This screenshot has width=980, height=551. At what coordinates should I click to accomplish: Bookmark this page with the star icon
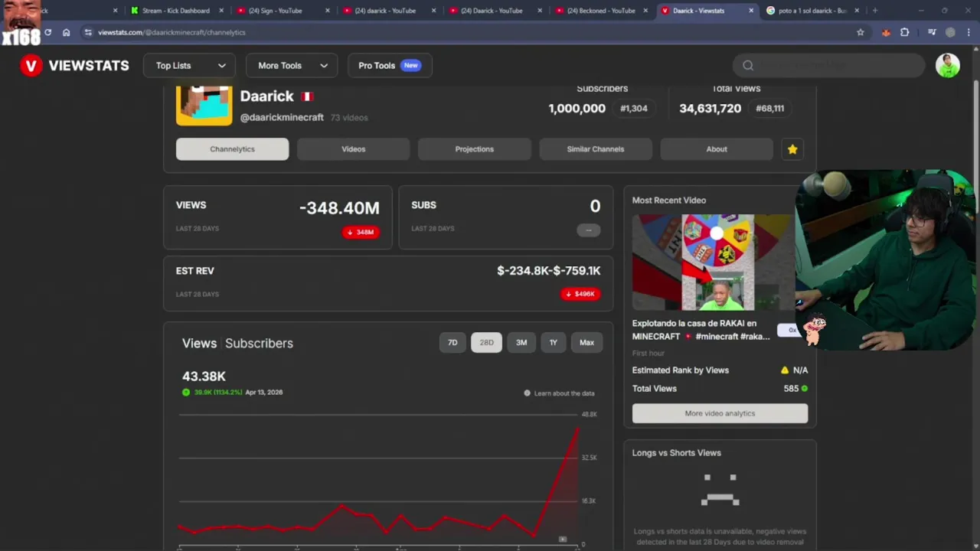861,32
